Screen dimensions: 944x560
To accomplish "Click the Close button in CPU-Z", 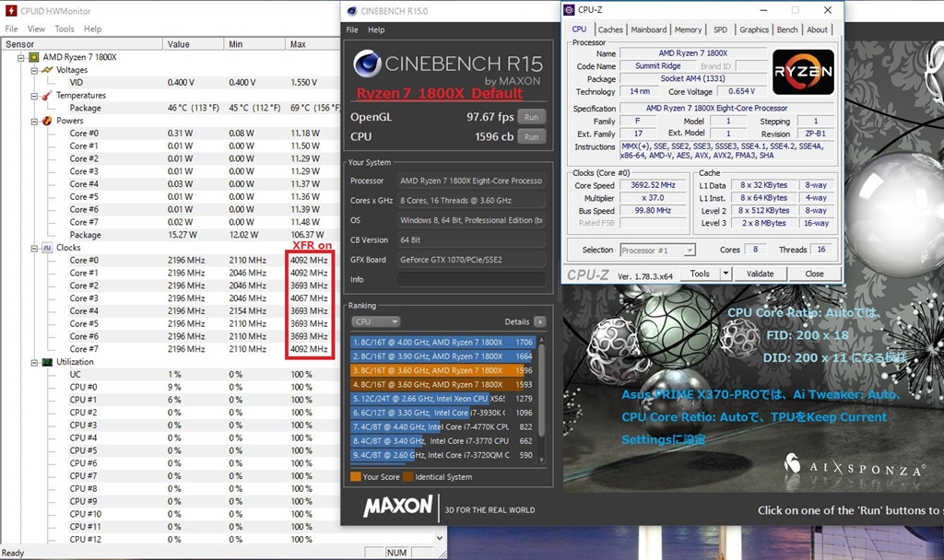I will (x=814, y=274).
